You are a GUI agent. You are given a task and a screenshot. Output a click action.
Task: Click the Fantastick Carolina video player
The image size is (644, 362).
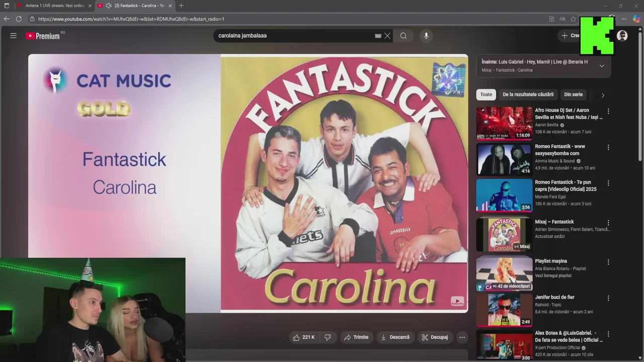click(x=248, y=184)
